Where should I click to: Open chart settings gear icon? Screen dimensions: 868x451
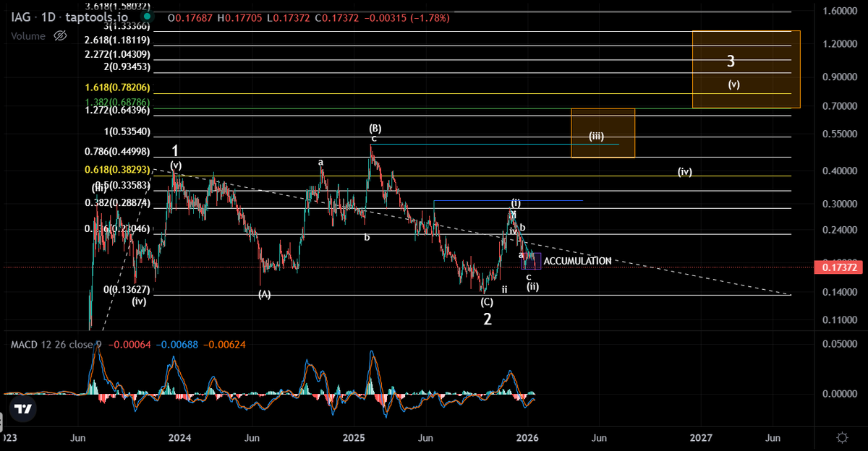[842, 438]
